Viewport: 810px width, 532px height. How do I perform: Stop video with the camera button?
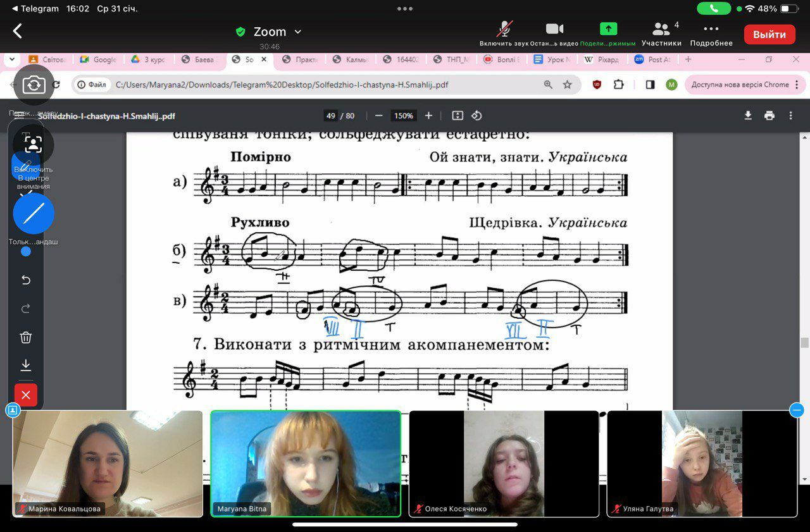click(x=554, y=34)
